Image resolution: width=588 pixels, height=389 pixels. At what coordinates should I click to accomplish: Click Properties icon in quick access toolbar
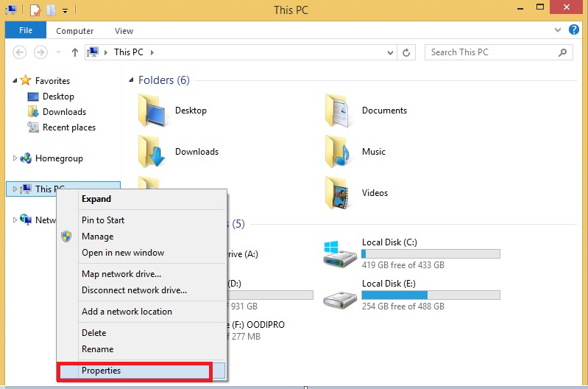tap(35, 10)
